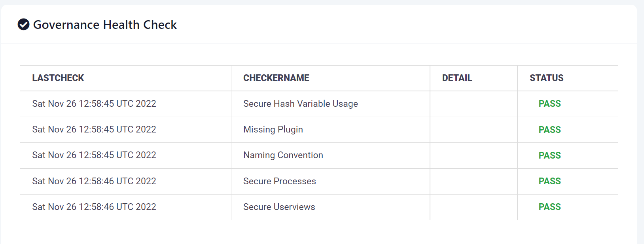The height and width of the screenshot is (244, 644).
Task: Select the Secure Userviews checker name
Action: [279, 207]
